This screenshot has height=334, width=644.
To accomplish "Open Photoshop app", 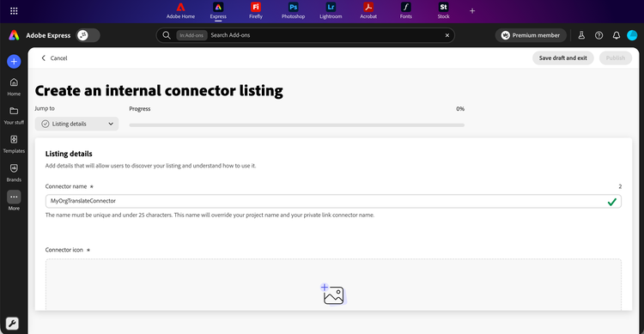I will [x=294, y=10].
